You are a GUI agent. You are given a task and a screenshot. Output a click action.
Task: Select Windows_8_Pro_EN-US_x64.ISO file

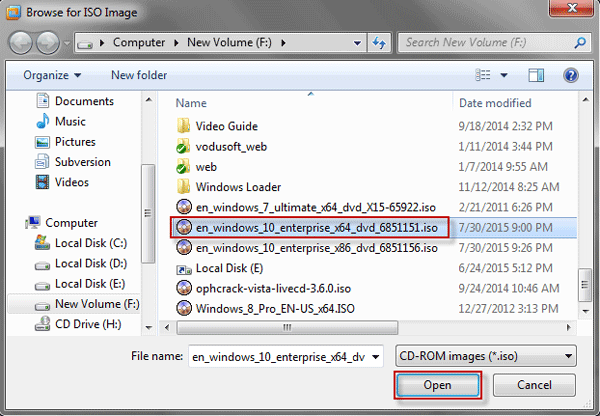(x=265, y=309)
